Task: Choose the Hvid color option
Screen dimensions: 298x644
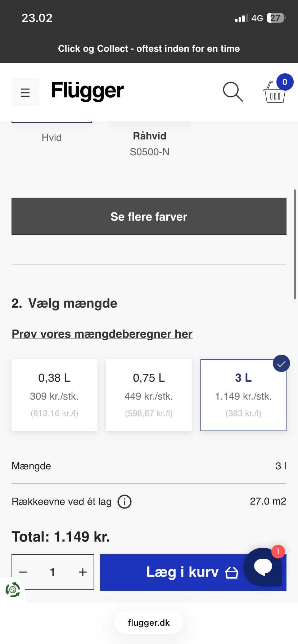Action: pyautogui.click(x=51, y=137)
